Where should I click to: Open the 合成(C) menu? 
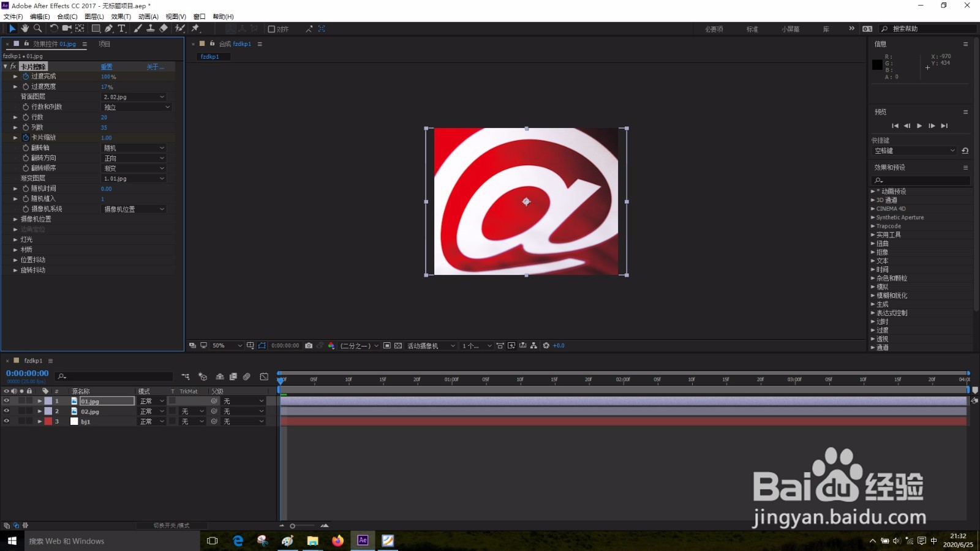pyautogui.click(x=67, y=17)
